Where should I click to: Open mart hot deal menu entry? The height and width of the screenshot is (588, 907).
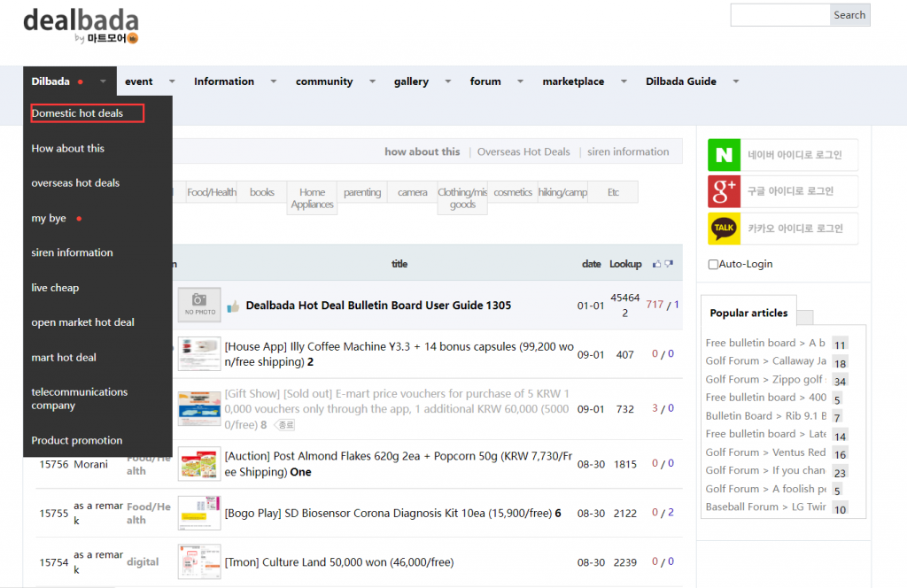tap(64, 358)
